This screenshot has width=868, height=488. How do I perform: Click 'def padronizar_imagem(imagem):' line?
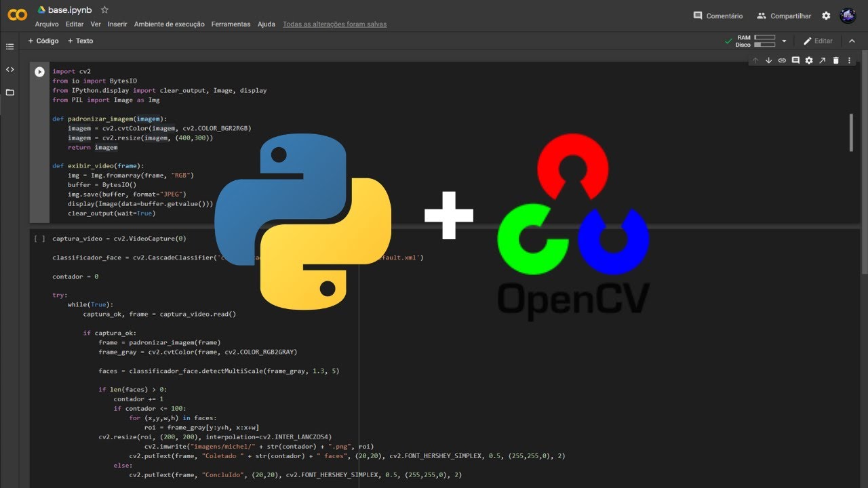coord(109,119)
